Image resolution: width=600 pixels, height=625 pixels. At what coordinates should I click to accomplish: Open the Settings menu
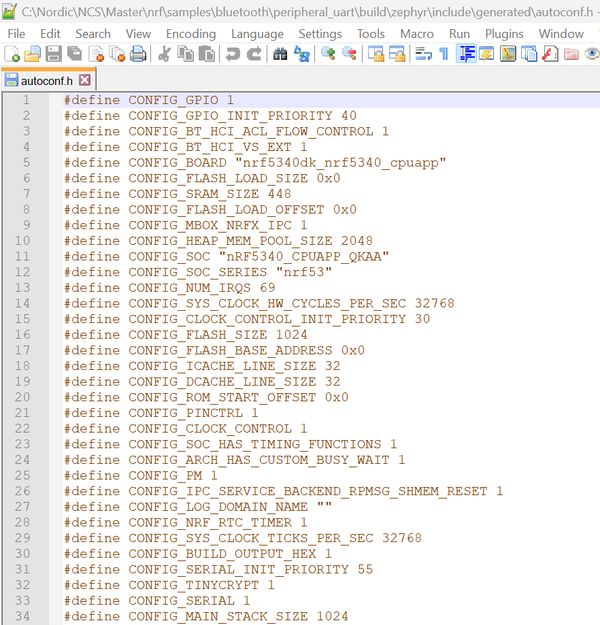click(320, 34)
